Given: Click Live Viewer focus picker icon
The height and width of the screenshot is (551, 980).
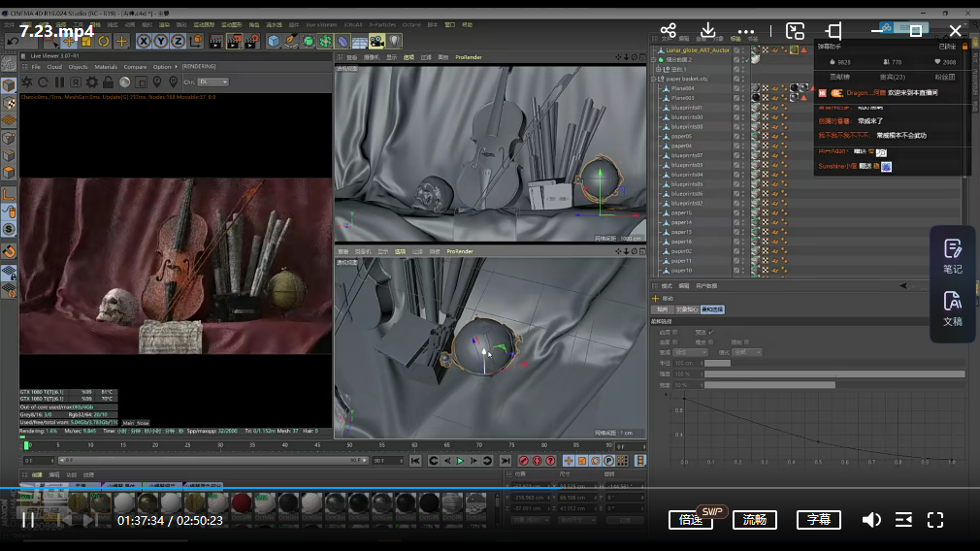Looking at the screenshot, I should point(157,81).
